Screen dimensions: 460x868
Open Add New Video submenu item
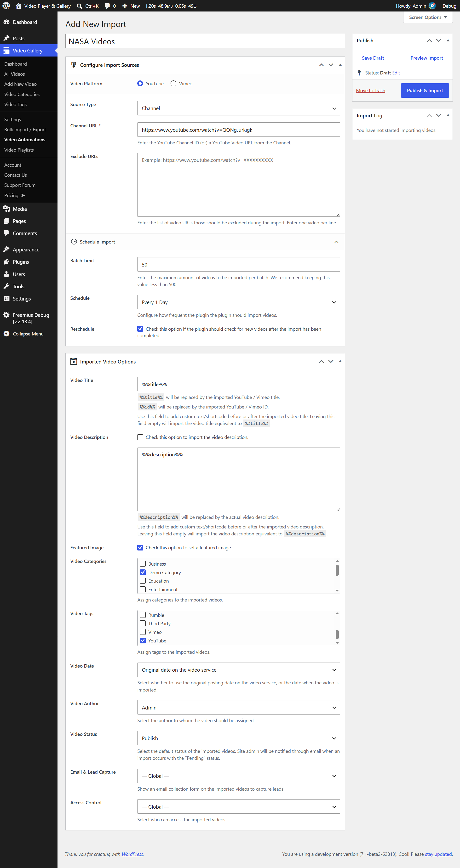click(x=21, y=84)
